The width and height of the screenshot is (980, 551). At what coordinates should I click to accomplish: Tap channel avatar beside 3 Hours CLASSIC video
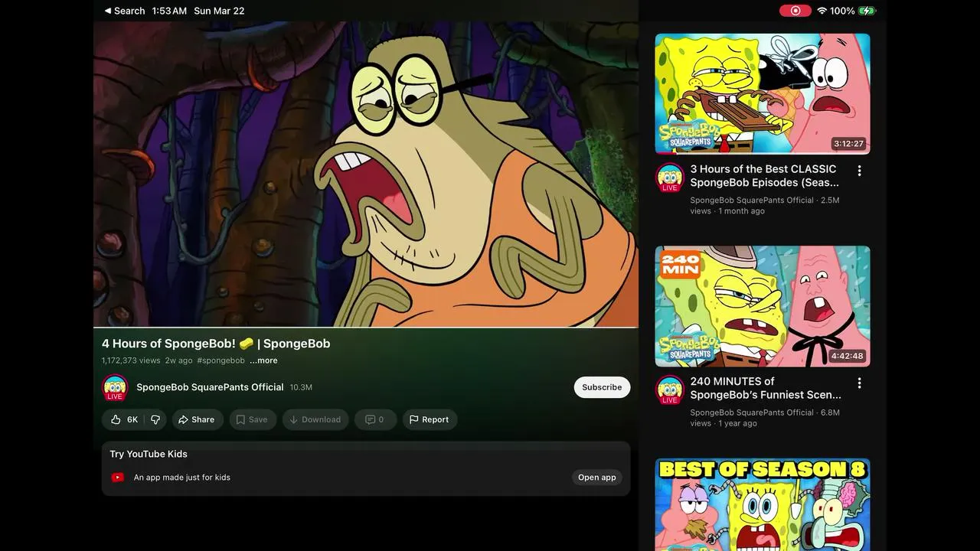(670, 178)
